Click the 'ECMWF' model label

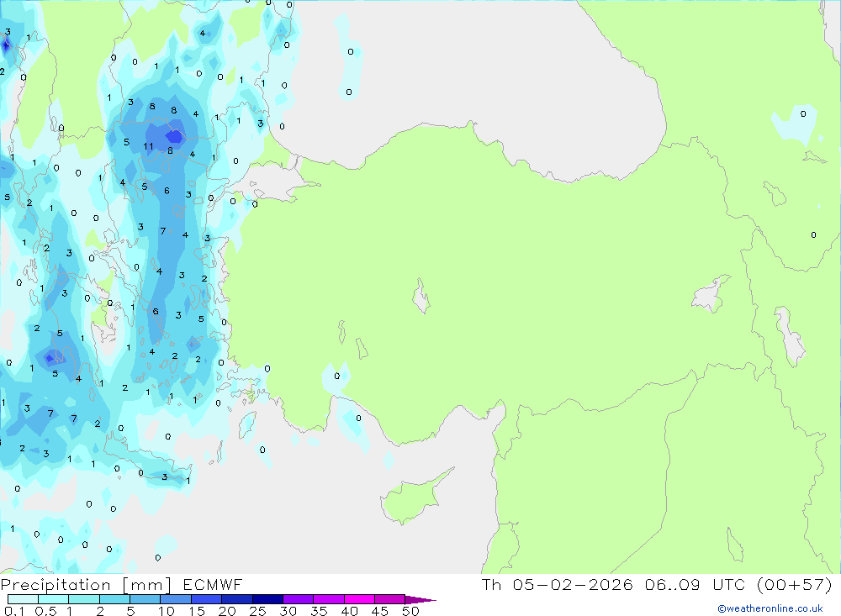coord(213,585)
